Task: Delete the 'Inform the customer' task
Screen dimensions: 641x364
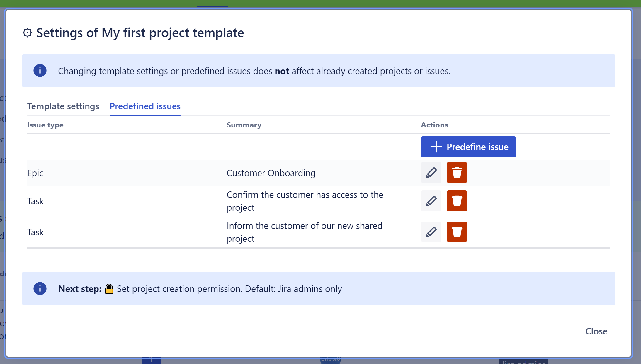Action: pyautogui.click(x=457, y=232)
